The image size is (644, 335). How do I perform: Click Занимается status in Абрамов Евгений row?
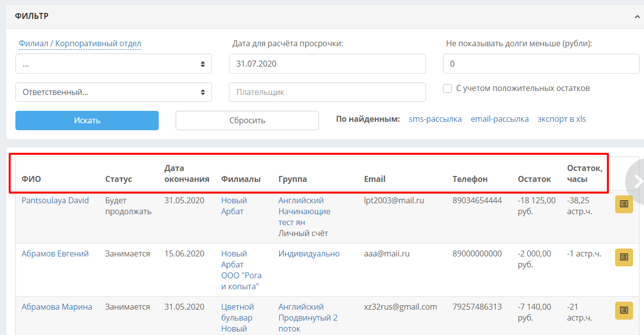(127, 253)
